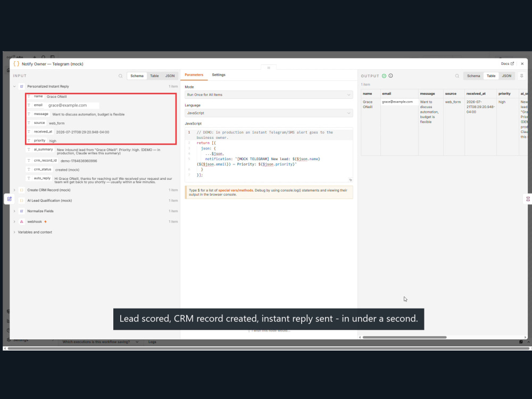532x399 pixels.
Task: Expand AI Lead Qualification (mock) node
Action: (x=14, y=201)
